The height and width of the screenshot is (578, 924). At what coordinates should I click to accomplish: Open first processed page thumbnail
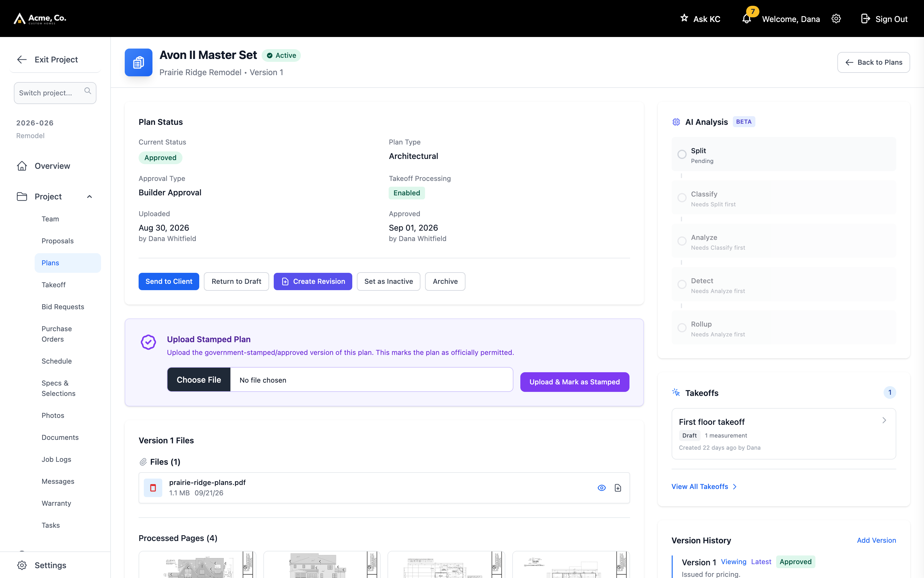[198, 564]
